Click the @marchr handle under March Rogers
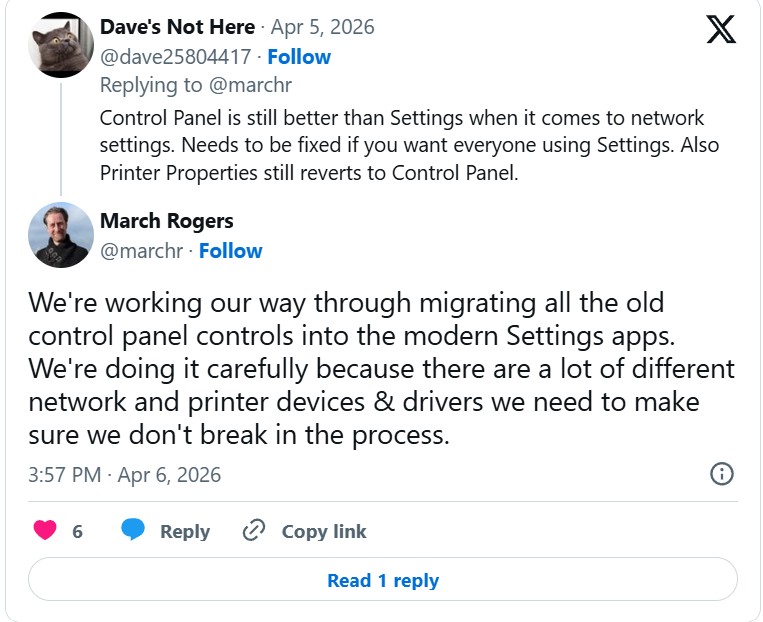Screen dimensions: 763x622 click(141, 250)
